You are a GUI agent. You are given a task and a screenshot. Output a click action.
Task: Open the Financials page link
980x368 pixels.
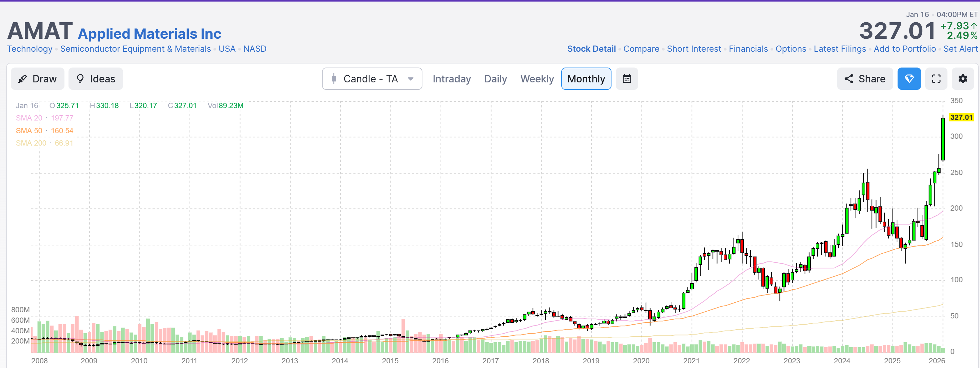[x=748, y=49]
